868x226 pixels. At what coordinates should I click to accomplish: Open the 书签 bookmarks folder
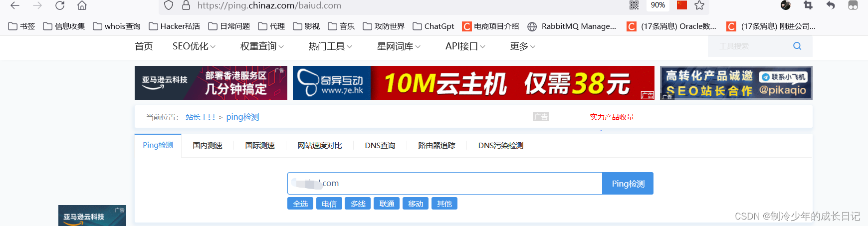pos(21,26)
